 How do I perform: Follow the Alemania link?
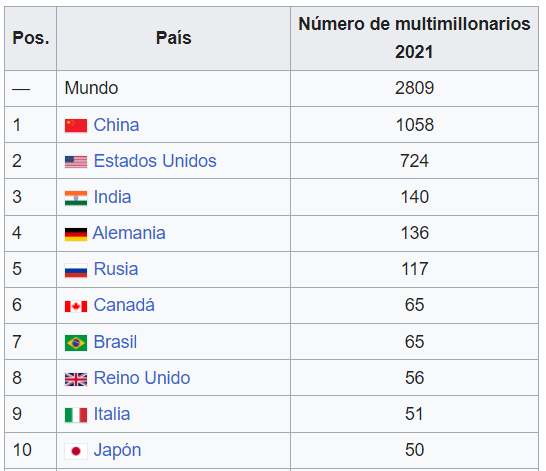[x=129, y=233]
